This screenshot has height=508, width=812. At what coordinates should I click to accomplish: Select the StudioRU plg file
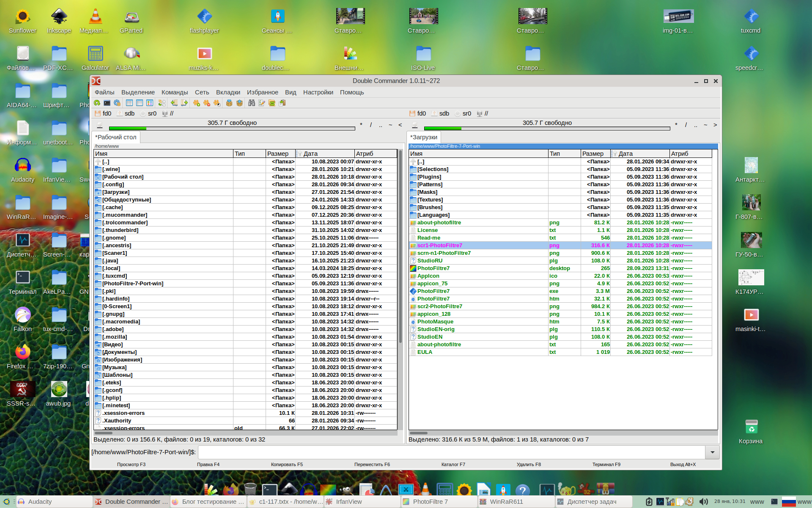[x=430, y=261]
